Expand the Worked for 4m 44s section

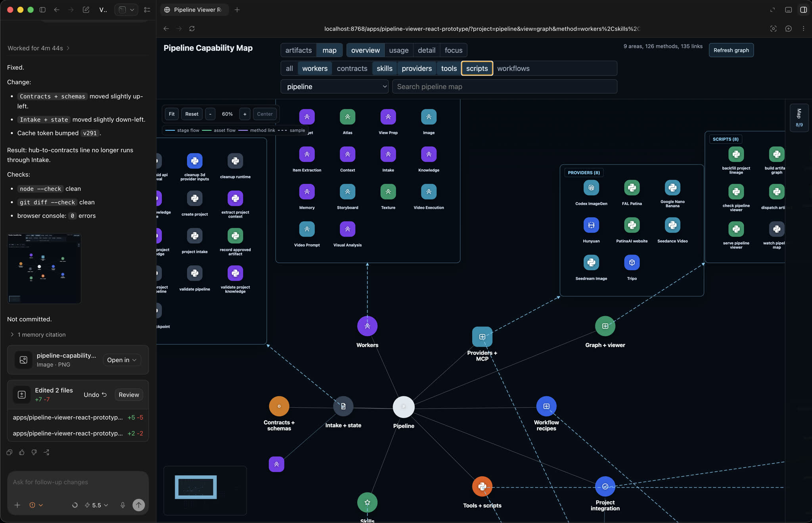(x=38, y=48)
